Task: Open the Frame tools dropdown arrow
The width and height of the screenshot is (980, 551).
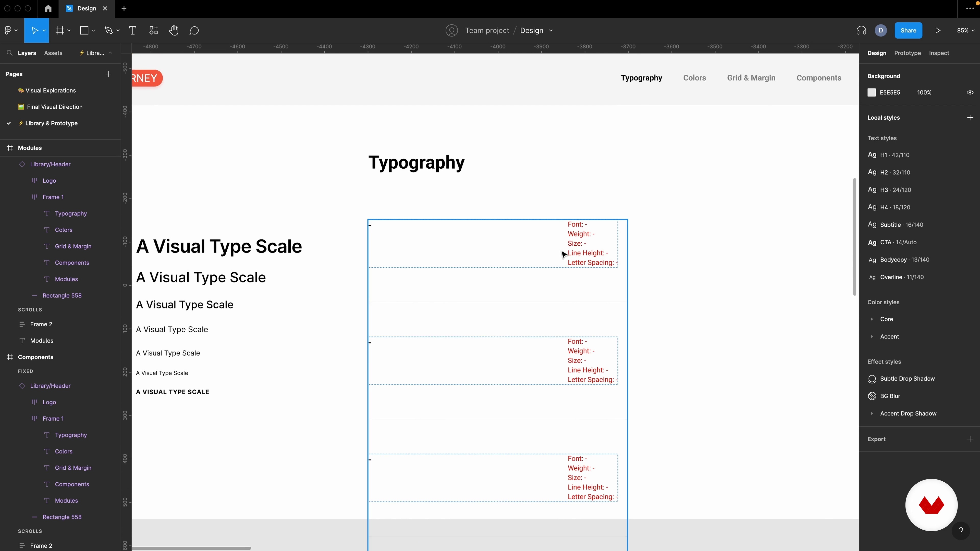Action: [x=69, y=30]
